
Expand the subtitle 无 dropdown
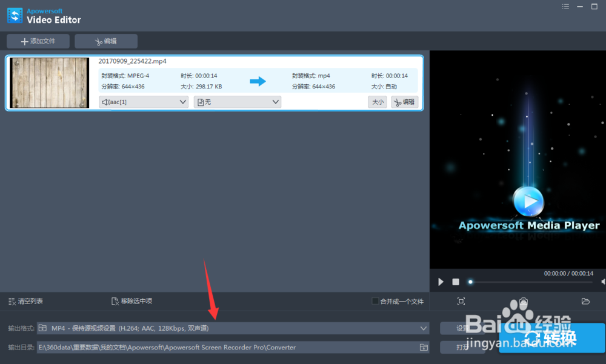coord(277,102)
